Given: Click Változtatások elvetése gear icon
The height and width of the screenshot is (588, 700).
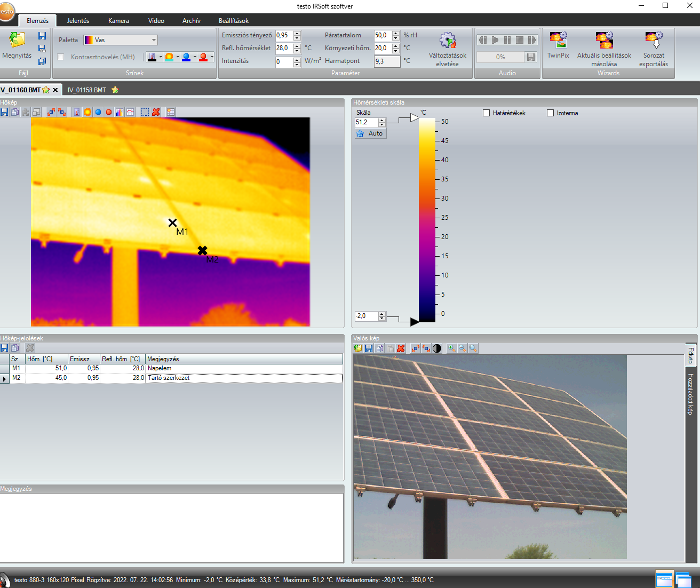Looking at the screenshot, I should point(447,41).
